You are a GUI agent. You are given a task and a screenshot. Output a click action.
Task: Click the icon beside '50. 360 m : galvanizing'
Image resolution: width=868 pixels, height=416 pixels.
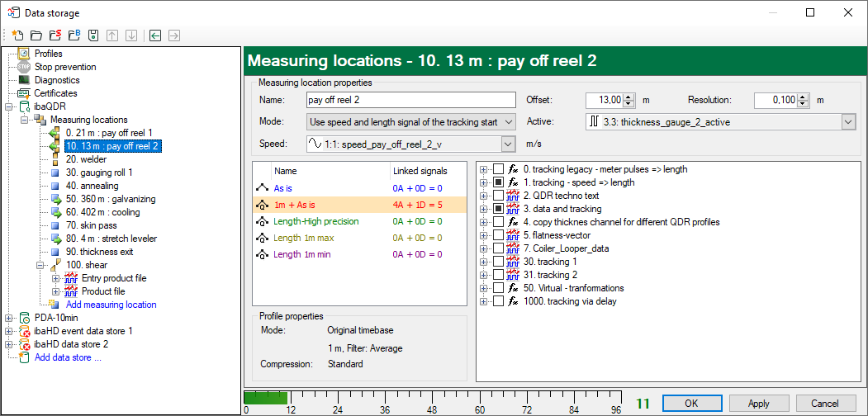tap(56, 199)
